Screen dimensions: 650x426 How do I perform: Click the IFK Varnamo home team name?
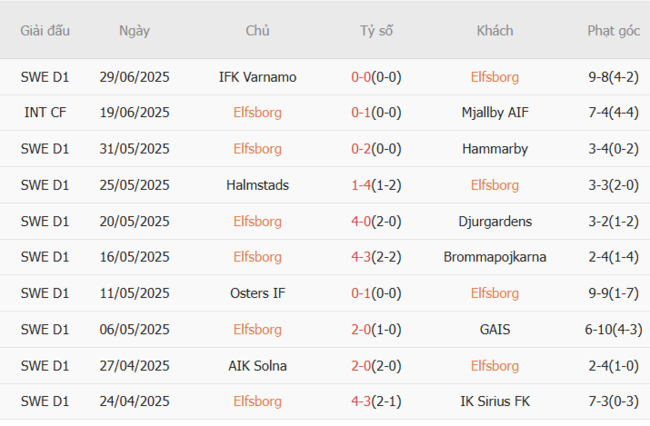[x=257, y=77]
